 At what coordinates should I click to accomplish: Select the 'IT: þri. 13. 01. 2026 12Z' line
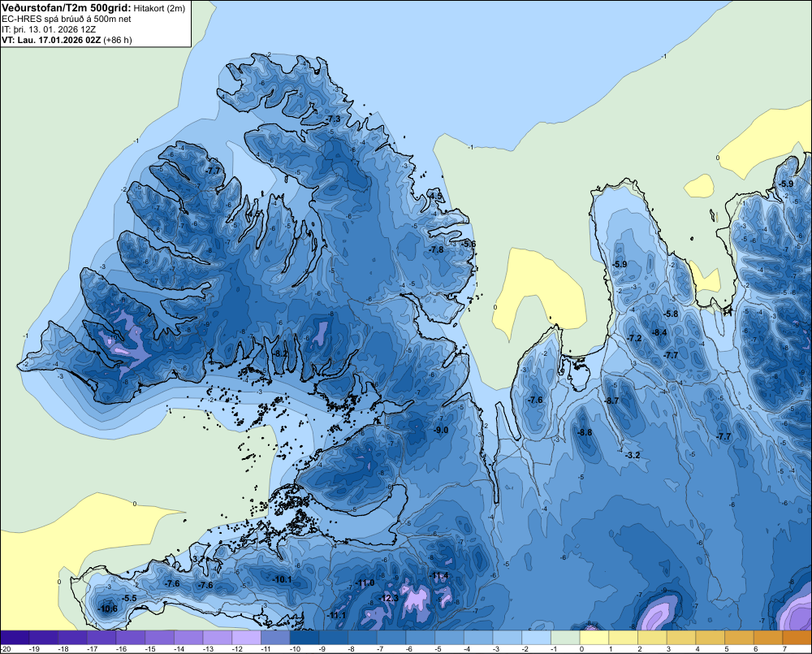[49, 29]
